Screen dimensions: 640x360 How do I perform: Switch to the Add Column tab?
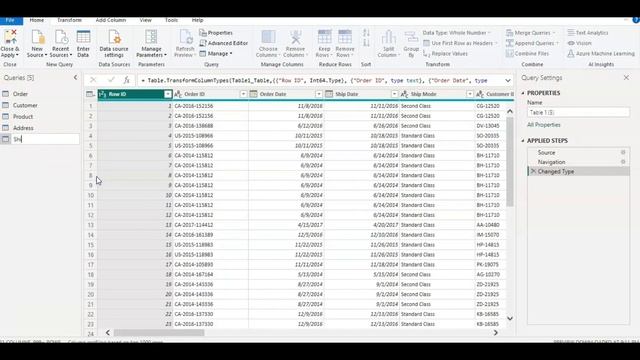111,20
